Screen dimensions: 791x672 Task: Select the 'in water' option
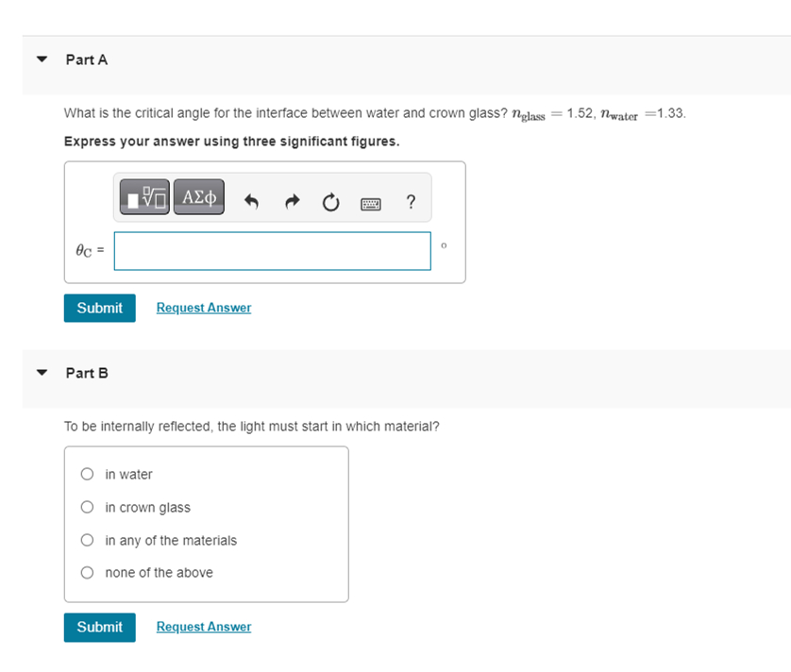point(86,474)
